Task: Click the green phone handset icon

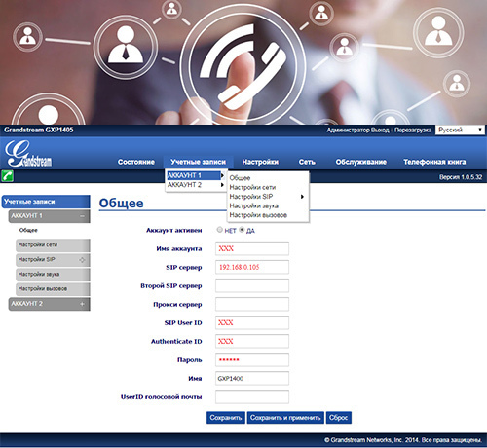Action: click(7, 176)
